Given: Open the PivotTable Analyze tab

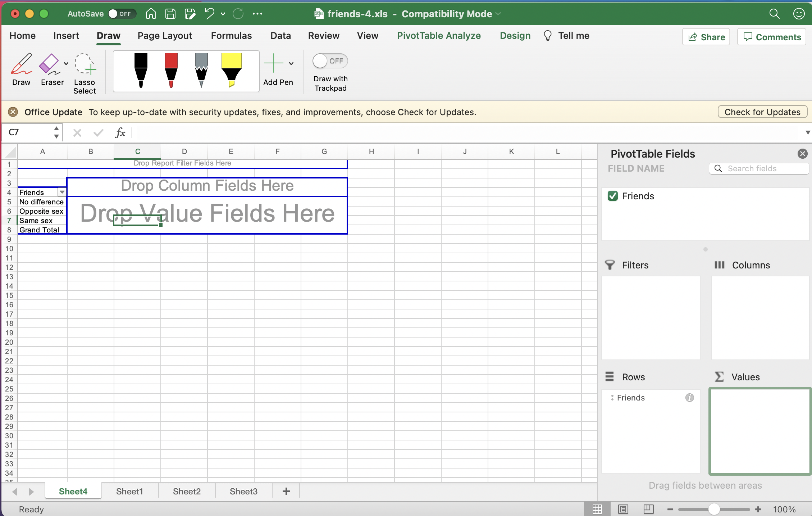Looking at the screenshot, I should point(439,36).
